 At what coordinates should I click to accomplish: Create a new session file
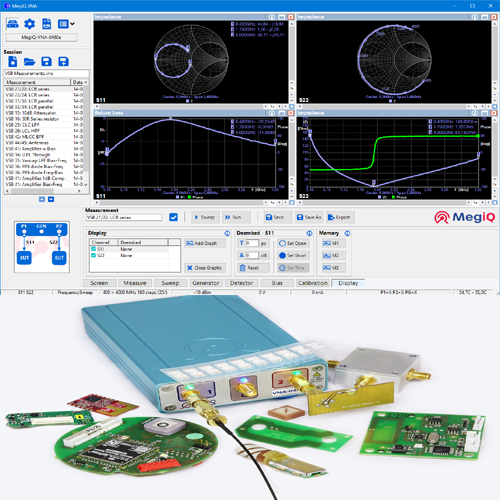(12, 61)
